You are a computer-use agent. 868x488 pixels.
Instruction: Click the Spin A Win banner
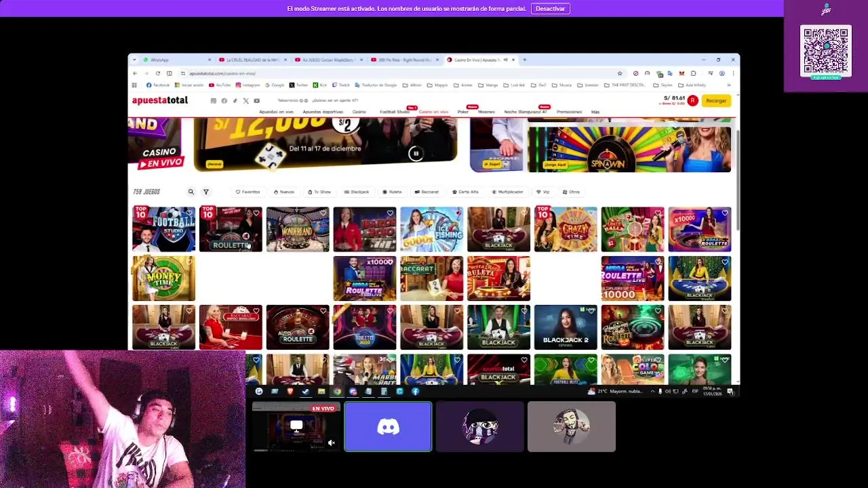[629, 149]
